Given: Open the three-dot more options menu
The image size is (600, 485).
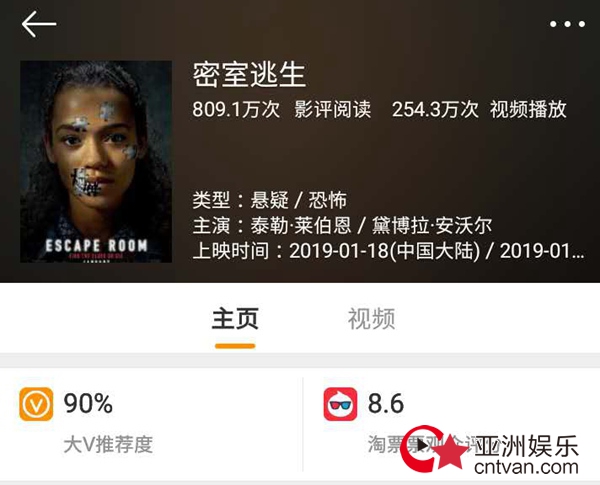Looking at the screenshot, I should pyautogui.click(x=567, y=24).
